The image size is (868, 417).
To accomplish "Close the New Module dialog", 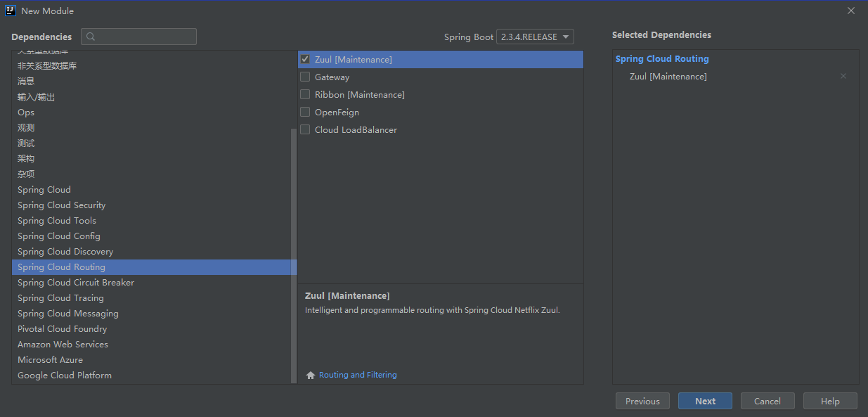I will (x=851, y=11).
